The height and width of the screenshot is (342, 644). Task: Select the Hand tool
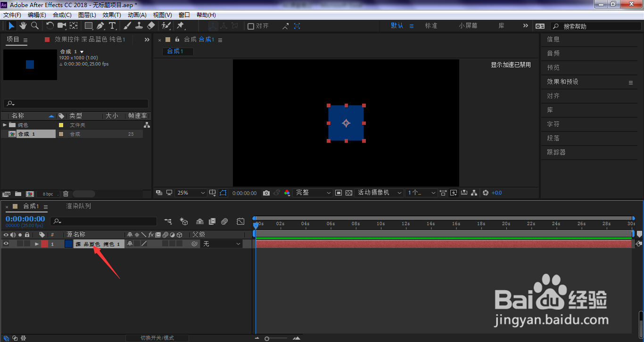click(x=23, y=26)
